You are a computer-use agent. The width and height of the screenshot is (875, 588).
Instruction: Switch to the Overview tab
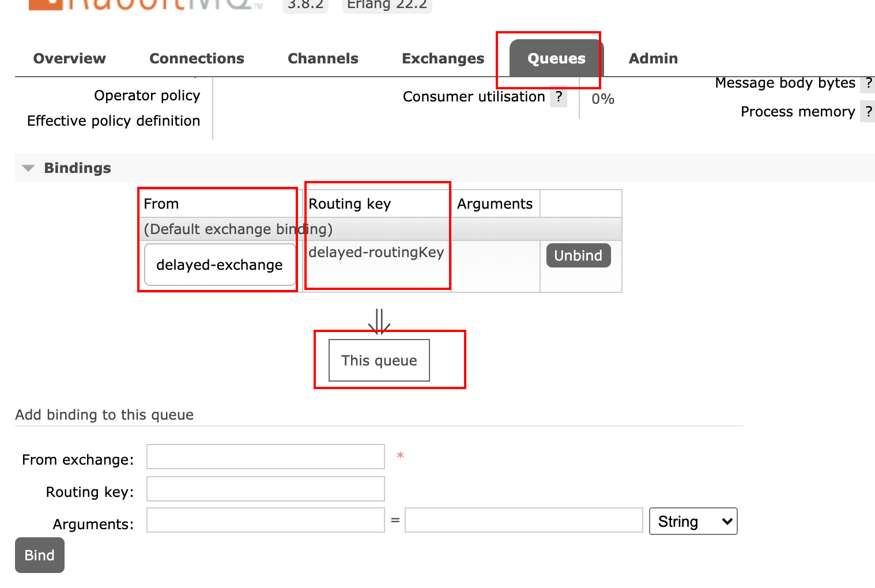[70, 59]
